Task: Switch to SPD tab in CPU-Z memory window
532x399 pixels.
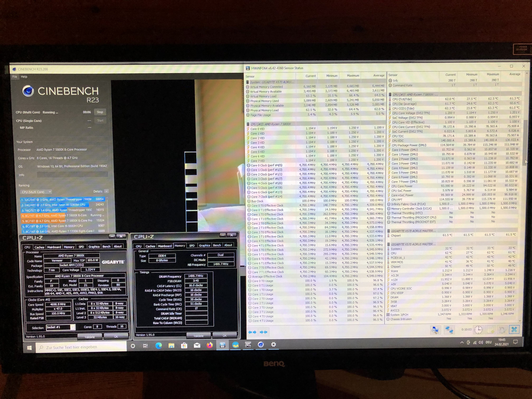Action: [192, 246]
